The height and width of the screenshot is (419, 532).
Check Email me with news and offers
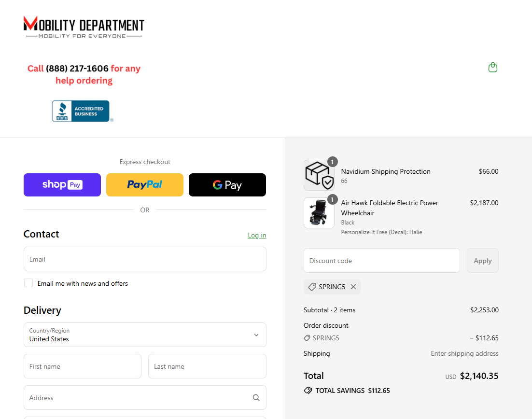(x=28, y=283)
